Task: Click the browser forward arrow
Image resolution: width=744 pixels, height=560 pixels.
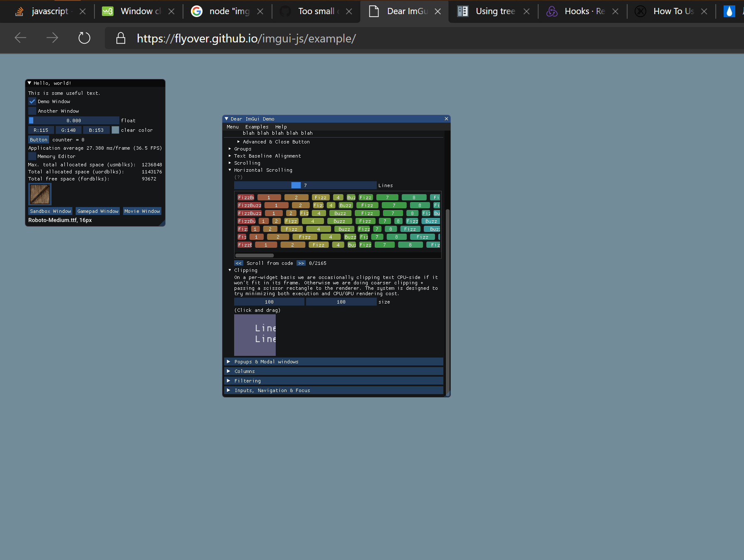Action: 52,38
